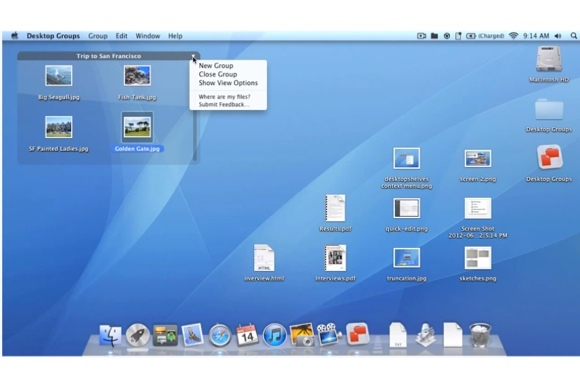Click the Trip to San Francisco title bar
This screenshot has height=388, width=580.
tap(108, 56)
